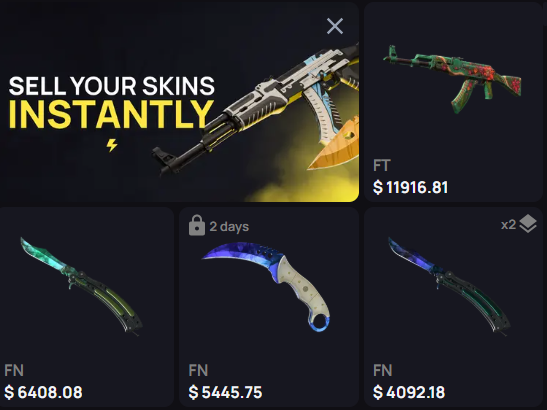
Task: Click the yellow lightning bolt icon
Action: coord(112,145)
